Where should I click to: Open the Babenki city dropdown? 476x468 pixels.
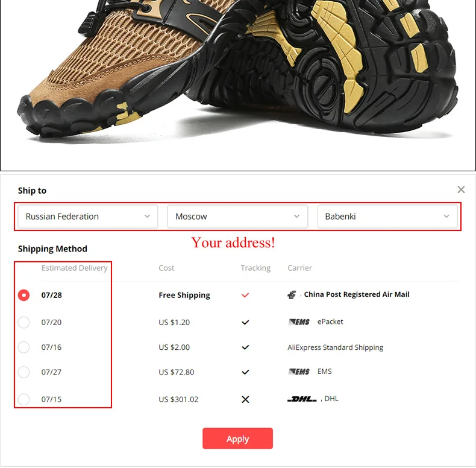(387, 217)
